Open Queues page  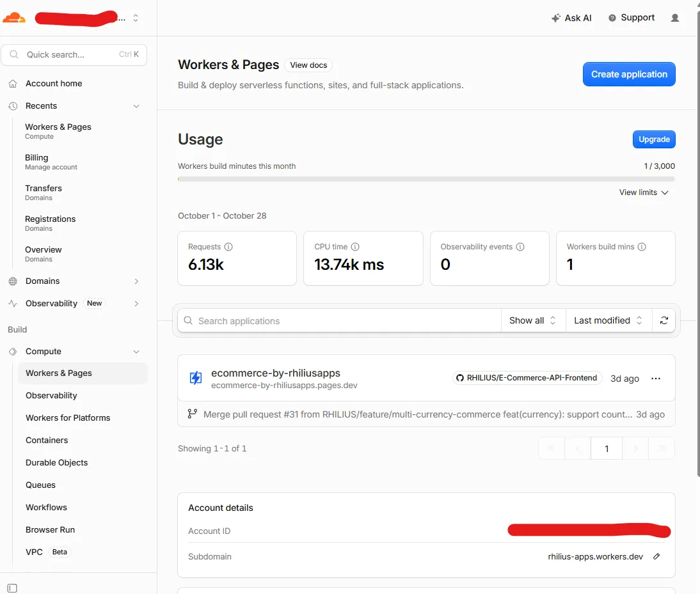tap(40, 485)
